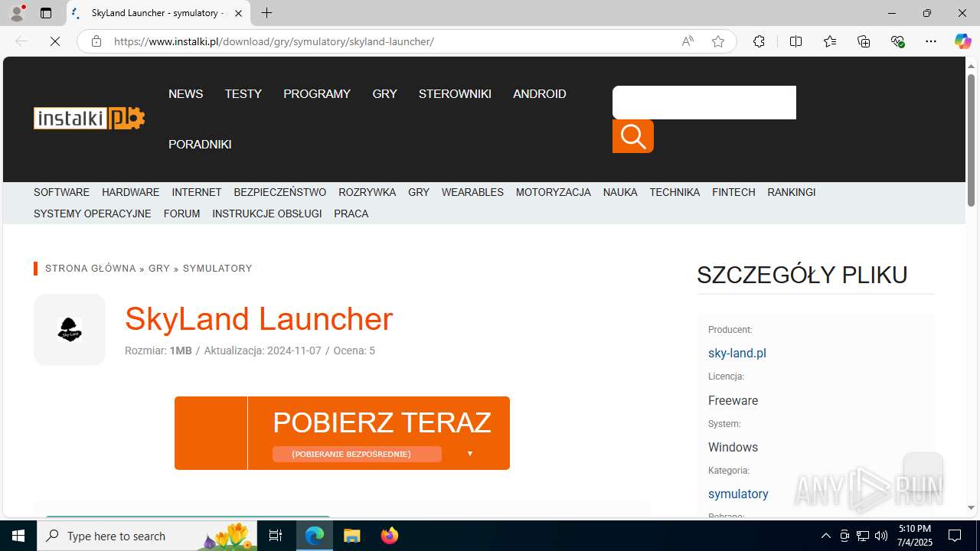Open the PROGRAMY menu item
Image resolution: width=980 pixels, height=551 pixels.
pos(317,94)
